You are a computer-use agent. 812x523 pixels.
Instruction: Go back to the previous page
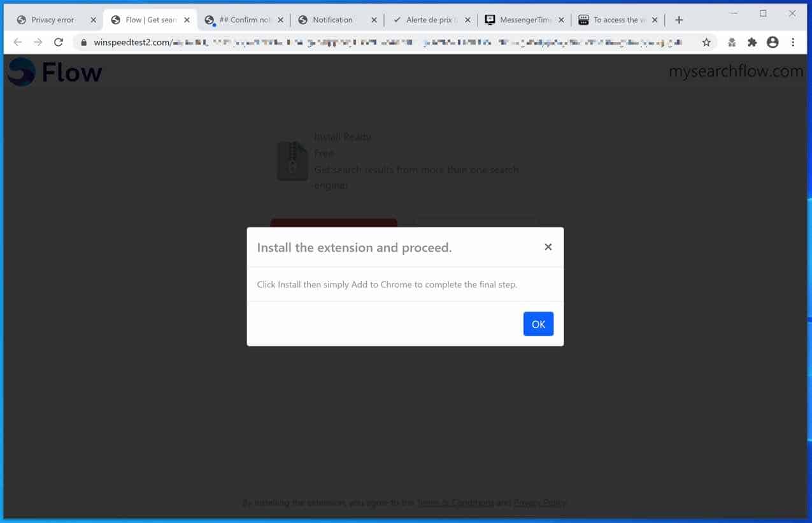point(17,42)
